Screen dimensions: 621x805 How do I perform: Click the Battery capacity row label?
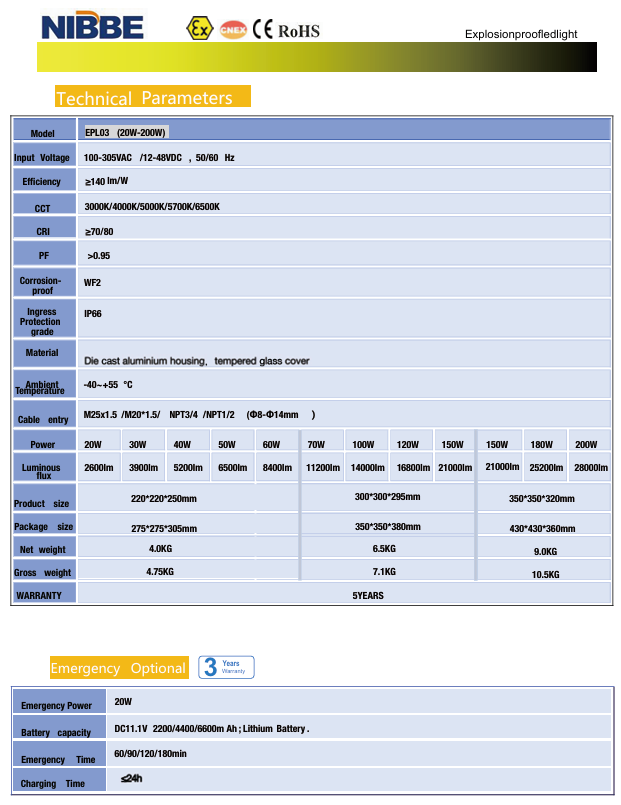(x=56, y=733)
